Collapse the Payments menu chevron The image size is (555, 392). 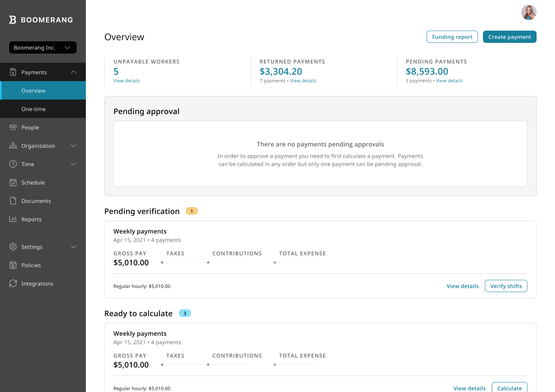click(74, 72)
